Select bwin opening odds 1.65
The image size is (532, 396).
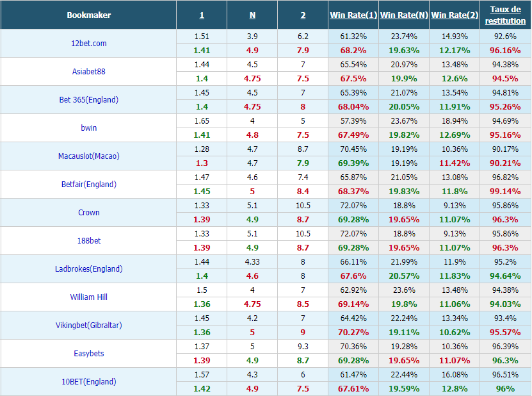pyautogui.click(x=202, y=121)
